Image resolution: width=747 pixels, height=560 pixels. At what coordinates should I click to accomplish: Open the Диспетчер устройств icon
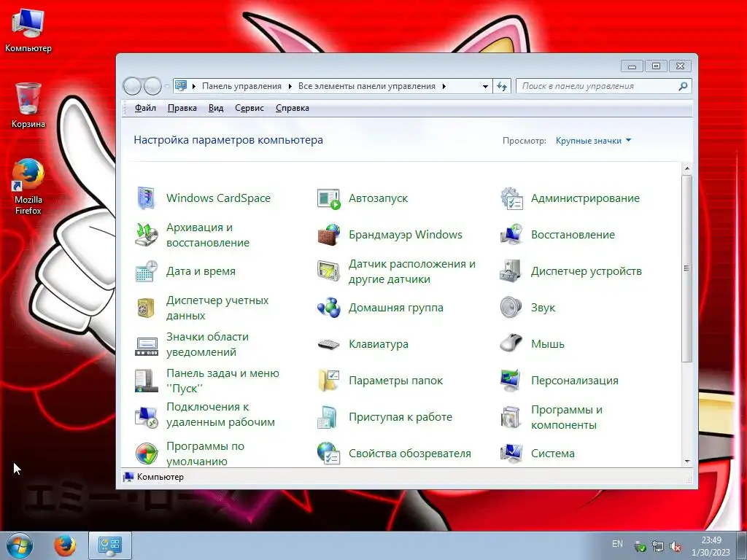(511, 271)
